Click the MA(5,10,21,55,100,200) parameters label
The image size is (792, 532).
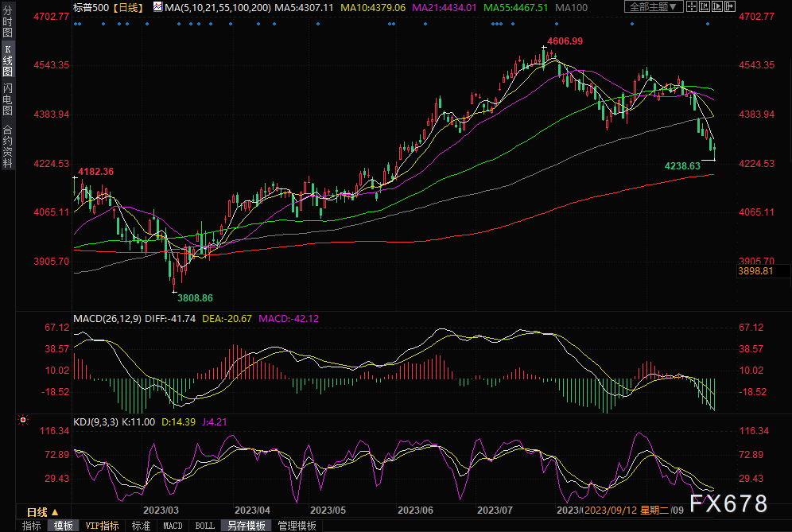coord(218,8)
